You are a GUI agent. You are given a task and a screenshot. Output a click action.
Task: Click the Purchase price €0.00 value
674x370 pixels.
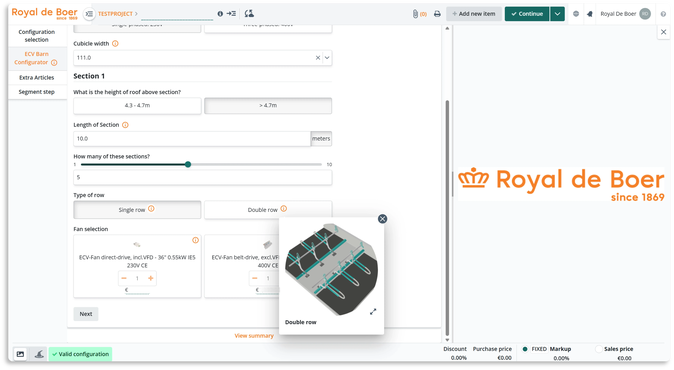[504, 358]
